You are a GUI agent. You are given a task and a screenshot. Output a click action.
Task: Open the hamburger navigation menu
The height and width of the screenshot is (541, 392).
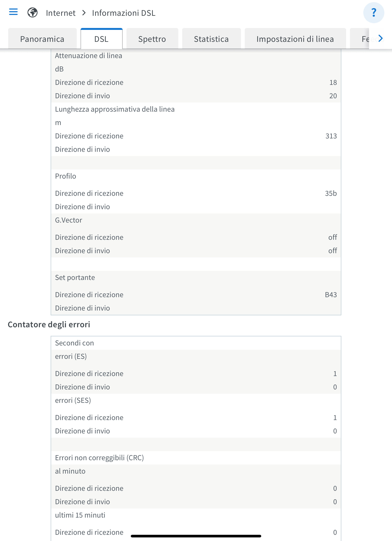tap(13, 12)
